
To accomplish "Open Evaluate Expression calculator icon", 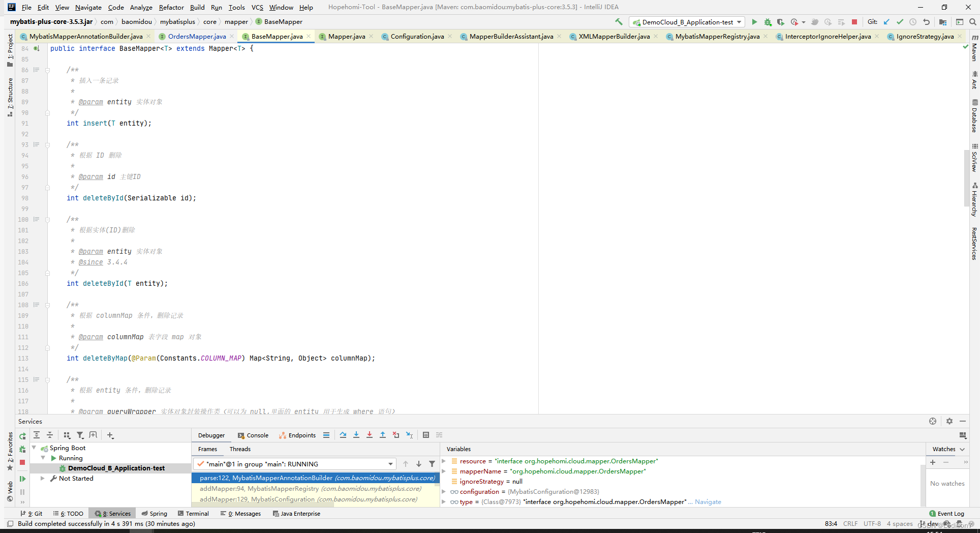I will pos(426,435).
